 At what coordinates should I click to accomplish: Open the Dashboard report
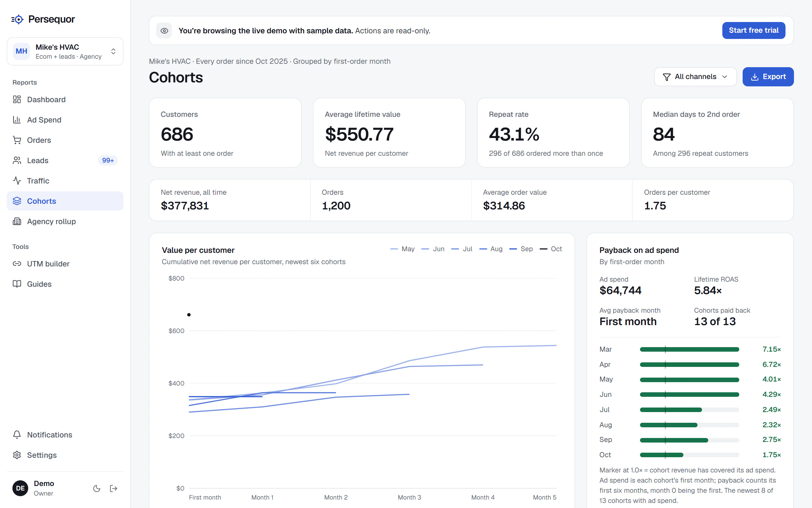click(65, 99)
